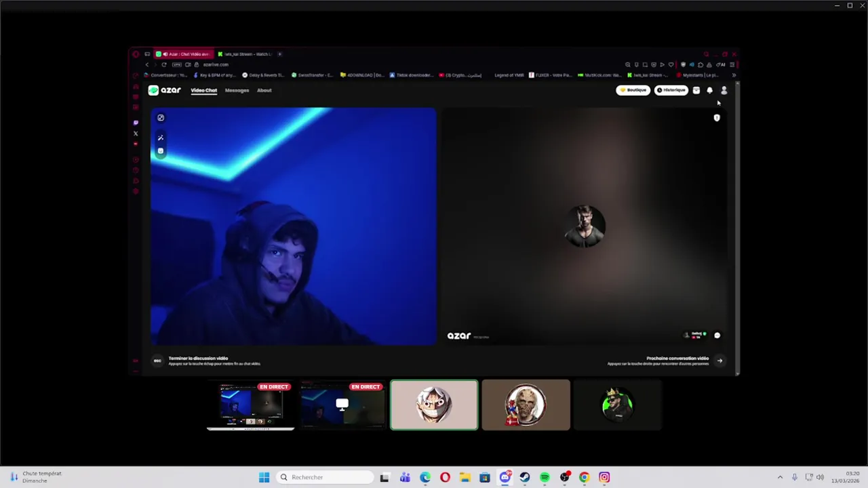Click the esc button to end video chat

157,361
